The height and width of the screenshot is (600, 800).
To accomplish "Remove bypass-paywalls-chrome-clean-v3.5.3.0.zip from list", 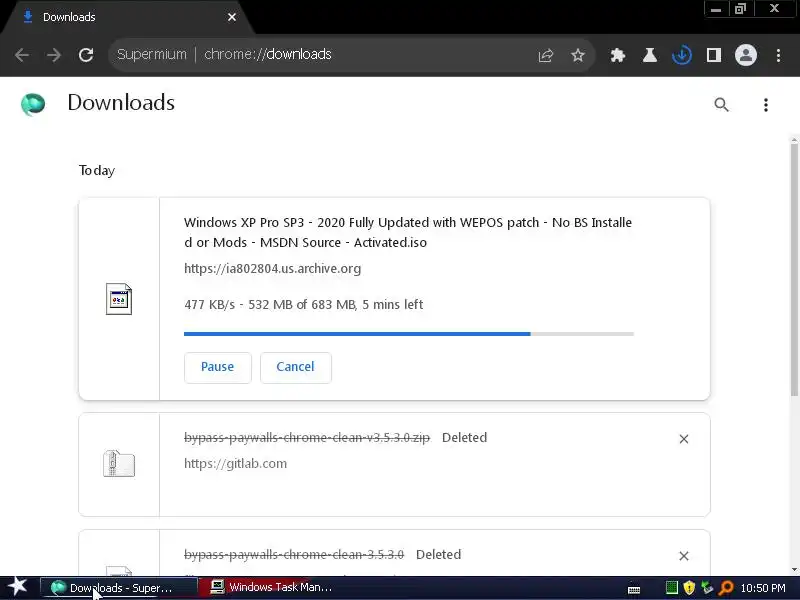I will [x=684, y=439].
